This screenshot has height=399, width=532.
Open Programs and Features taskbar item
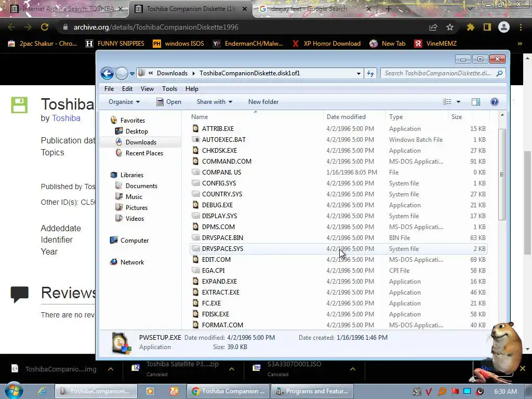pos(312,391)
